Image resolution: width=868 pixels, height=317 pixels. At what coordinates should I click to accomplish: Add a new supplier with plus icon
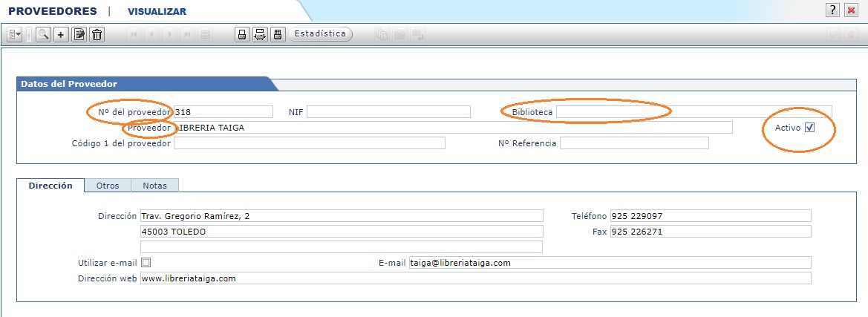[62, 34]
